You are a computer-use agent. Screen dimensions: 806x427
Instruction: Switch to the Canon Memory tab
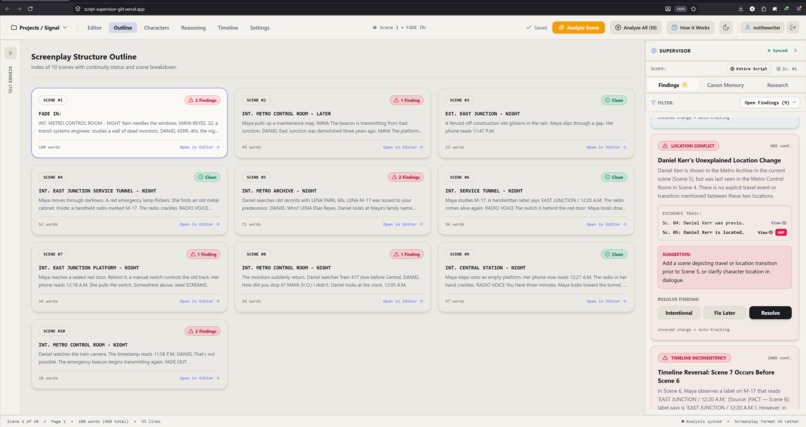[725, 85]
